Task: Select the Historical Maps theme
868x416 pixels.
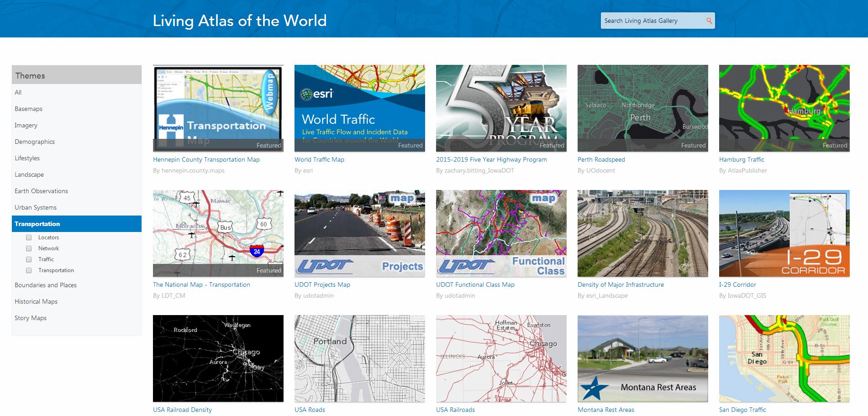Action: pyautogui.click(x=77, y=301)
